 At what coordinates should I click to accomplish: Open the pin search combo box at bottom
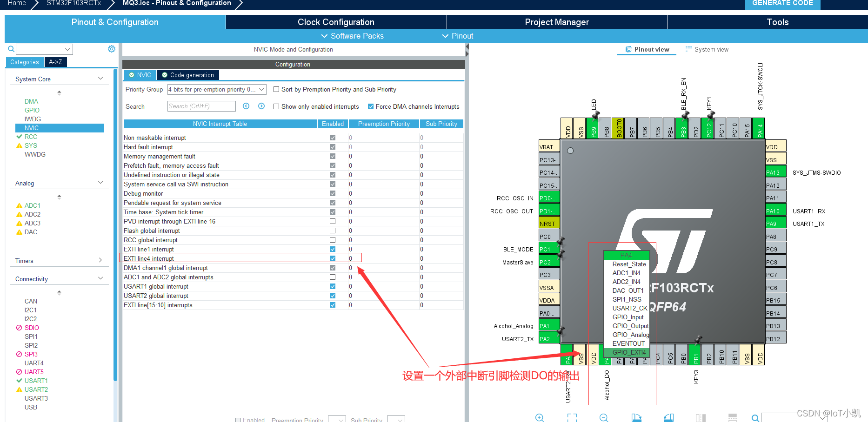[795, 417]
